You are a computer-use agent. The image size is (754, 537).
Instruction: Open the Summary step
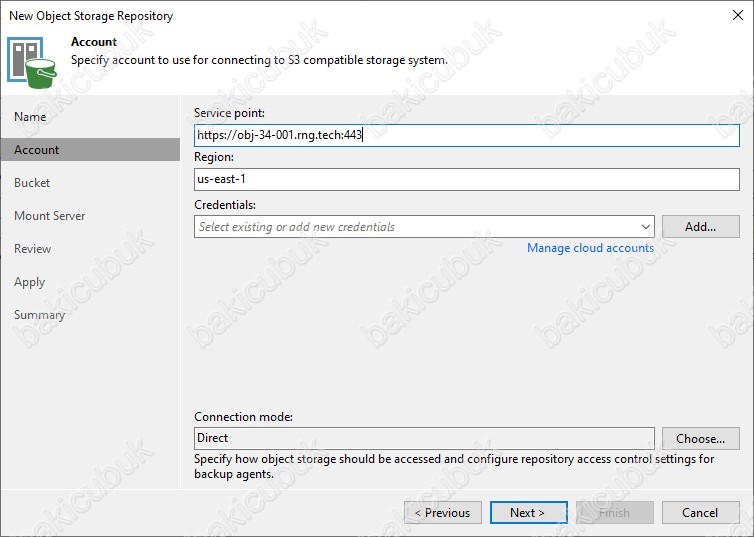(x=39, y=315)
